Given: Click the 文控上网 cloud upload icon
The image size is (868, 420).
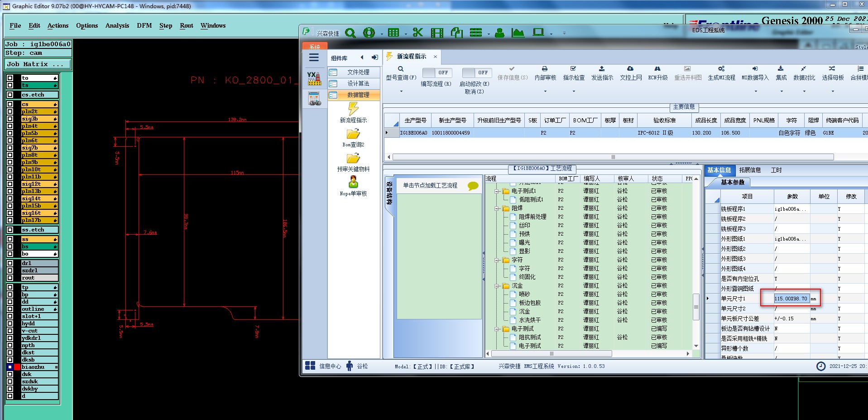Looking at the screenshot, I should pyautogui.click(x=630, y=69).
